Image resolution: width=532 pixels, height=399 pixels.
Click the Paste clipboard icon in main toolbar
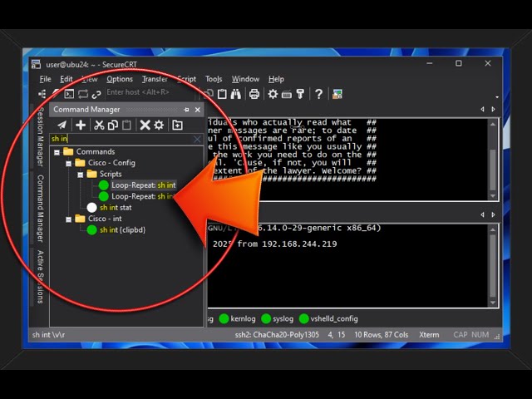point(222,94)
